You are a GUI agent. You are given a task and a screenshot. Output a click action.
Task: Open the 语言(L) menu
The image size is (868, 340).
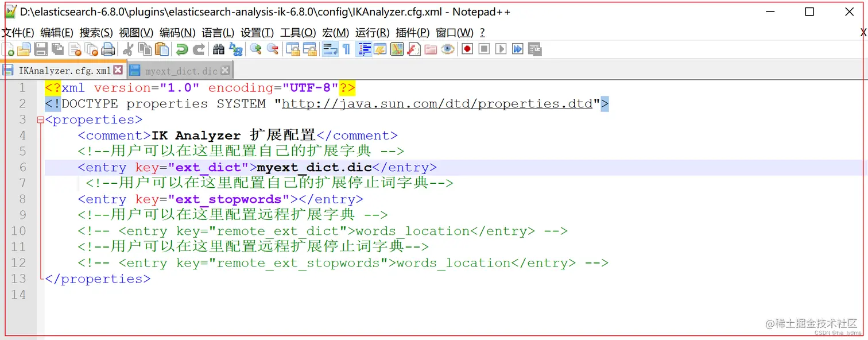point(218,33)
